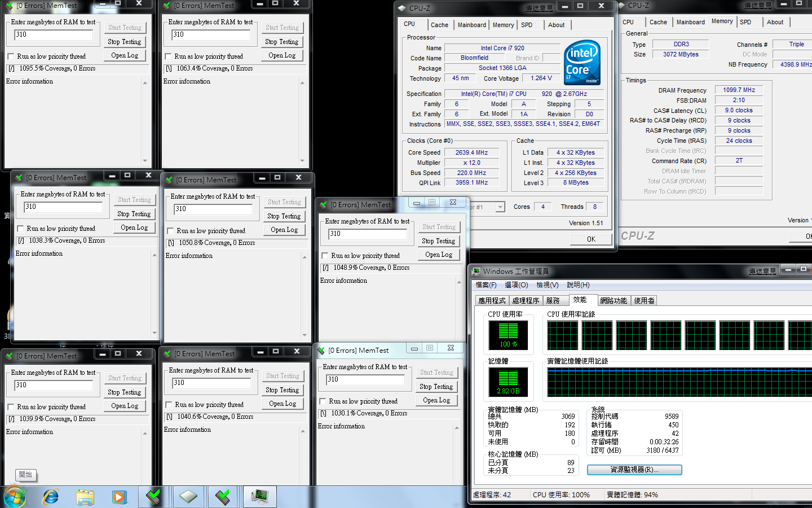Switch to 應用程式 tab in Task Manager

coord(492,301)
